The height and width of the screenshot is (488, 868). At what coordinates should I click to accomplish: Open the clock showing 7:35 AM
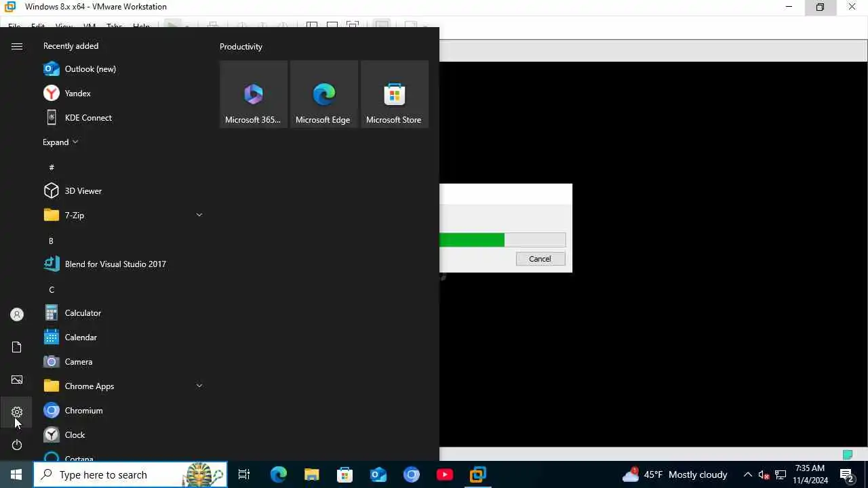pos(810,474)
